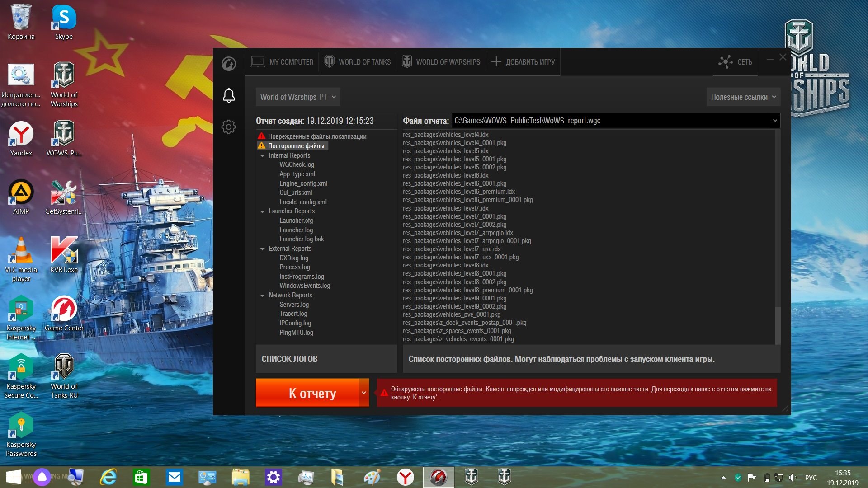868x488 pixels.
Task: Open Mail app from taskbar
Action: point(175,477)
